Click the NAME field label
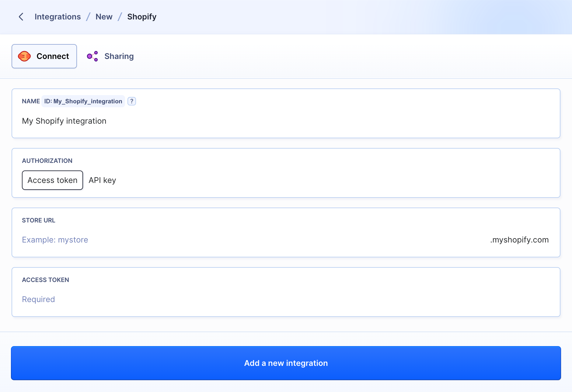 pyautogui.click(x=31, y=101)
